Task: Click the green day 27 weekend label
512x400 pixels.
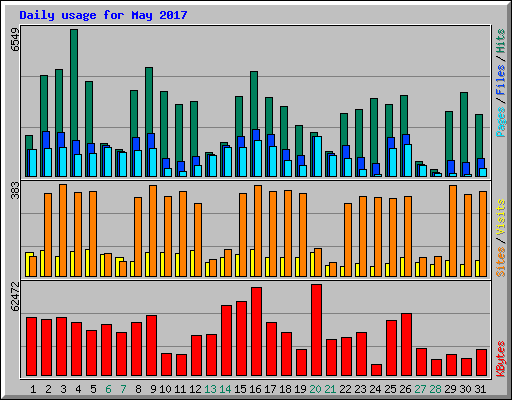Action: coord(420,389)
